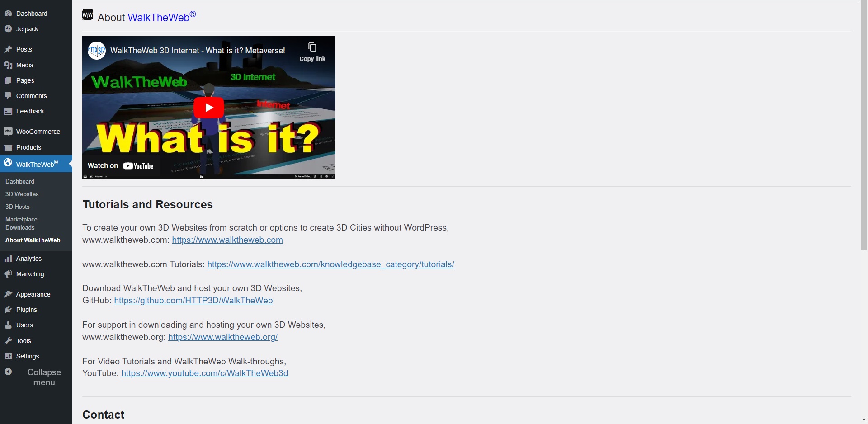Open the Tools menu
868x424 pixels.
coord(24,341)
